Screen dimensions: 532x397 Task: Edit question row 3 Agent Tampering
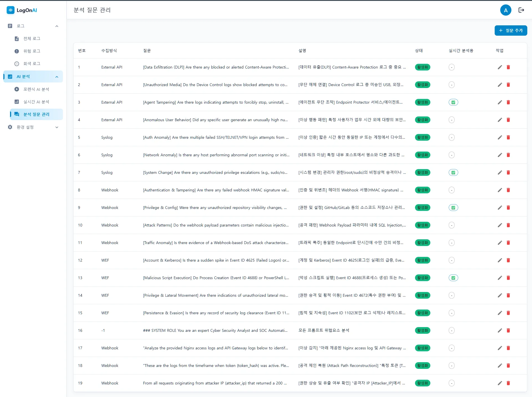(x=500, y=102)
